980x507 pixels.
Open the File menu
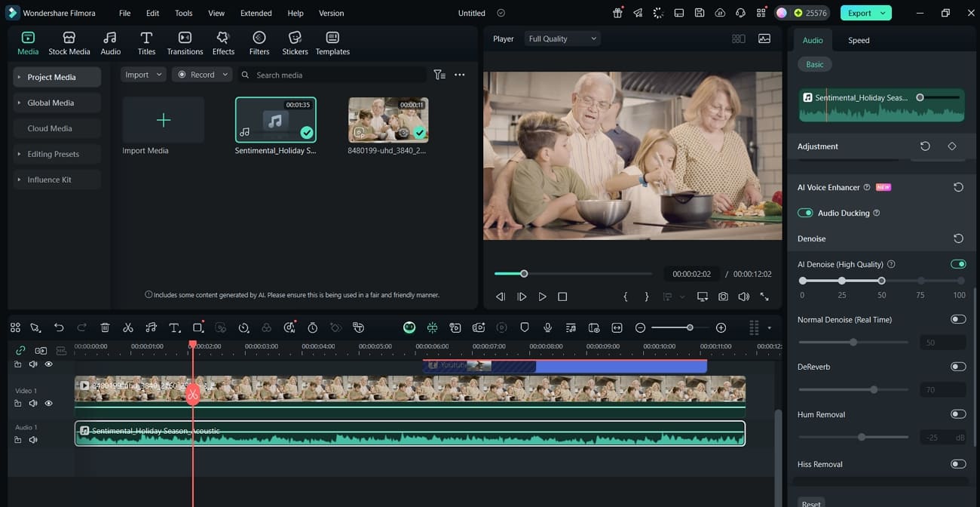(124, 13)
